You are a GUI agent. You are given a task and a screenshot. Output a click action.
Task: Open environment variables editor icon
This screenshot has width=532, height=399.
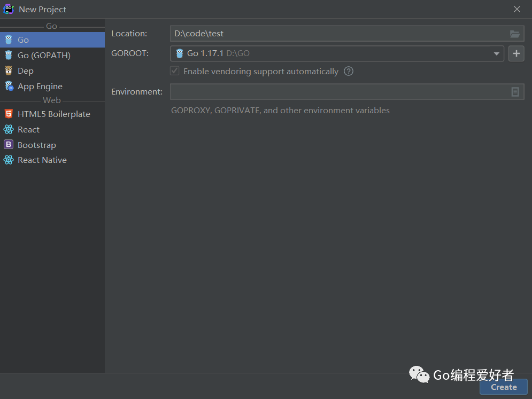point(515,91)
